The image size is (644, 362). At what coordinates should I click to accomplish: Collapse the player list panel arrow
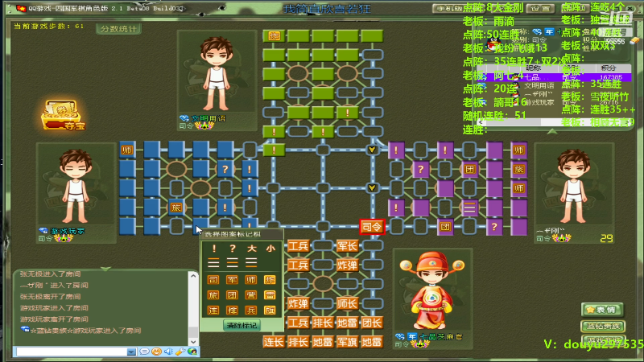point(552,131)
